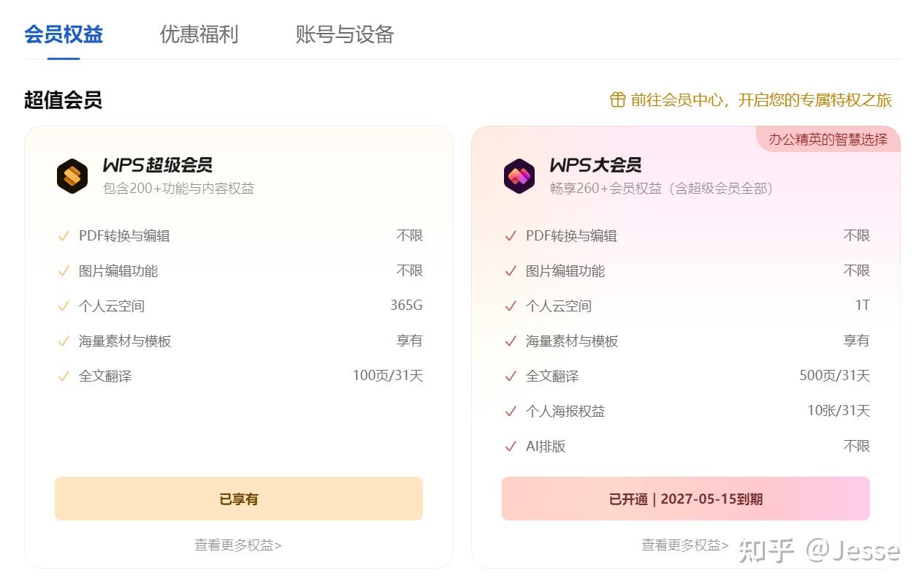Click the WPS超级会员 gold logo icon

[72, 176]
